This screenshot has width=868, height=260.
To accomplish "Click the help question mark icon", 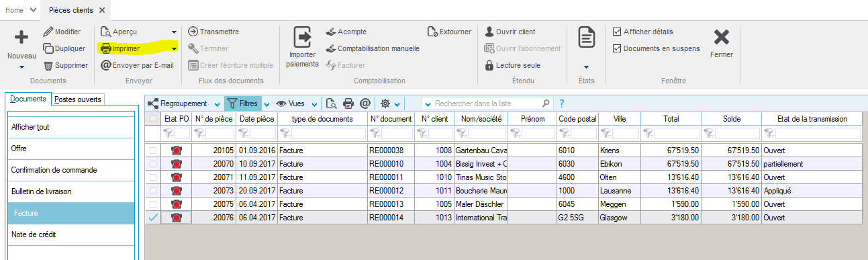I will [x=561, y=103].
